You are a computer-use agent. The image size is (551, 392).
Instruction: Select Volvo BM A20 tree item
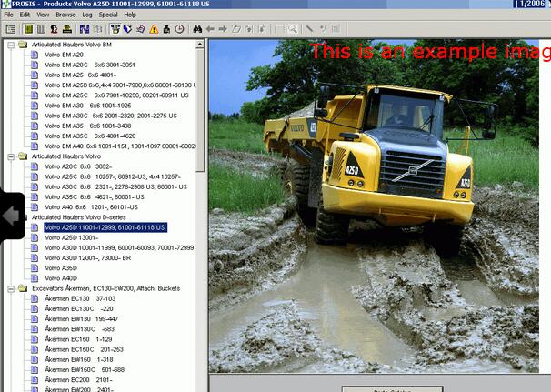tap(64, 55)
